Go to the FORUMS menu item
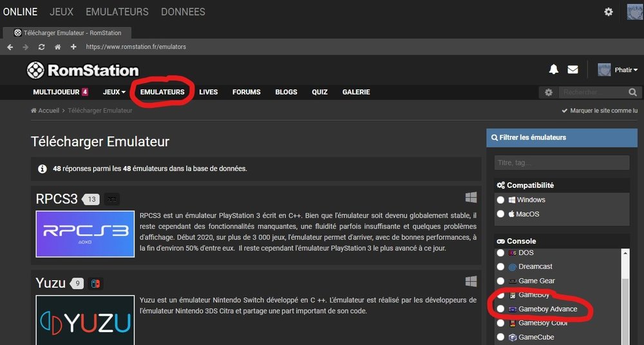The image size is (644, 345). (x=246, y=92)
